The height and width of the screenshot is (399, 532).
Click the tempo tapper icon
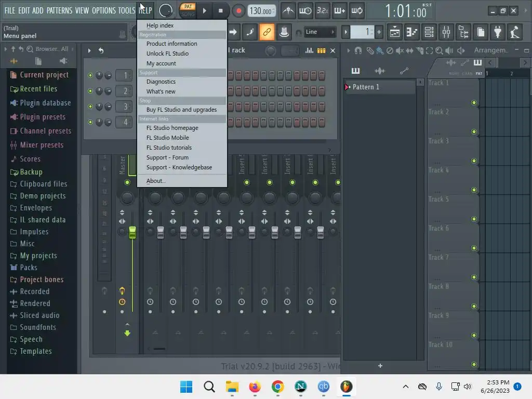click(515, 32)
